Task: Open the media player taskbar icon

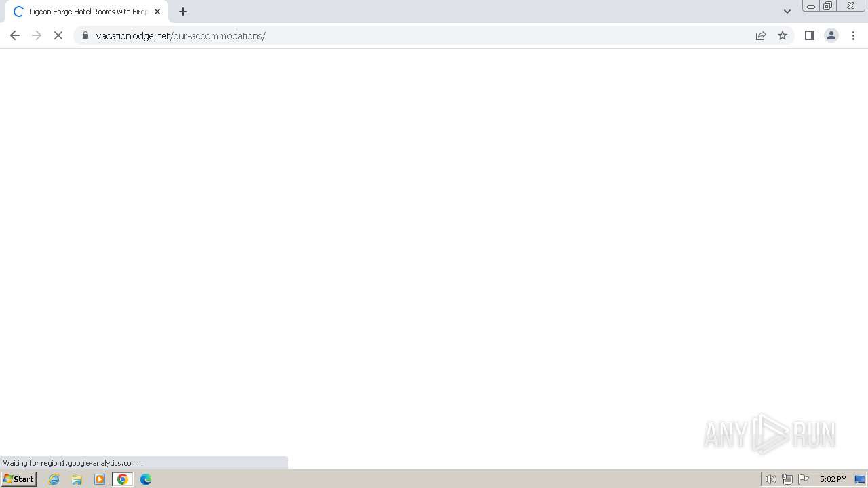Action: click(100, 479)
